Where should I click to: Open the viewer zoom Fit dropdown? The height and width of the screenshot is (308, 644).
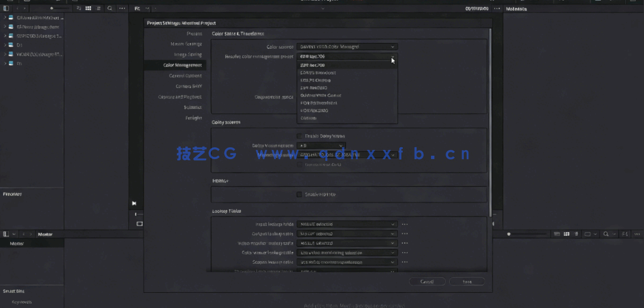click(142, 8)
